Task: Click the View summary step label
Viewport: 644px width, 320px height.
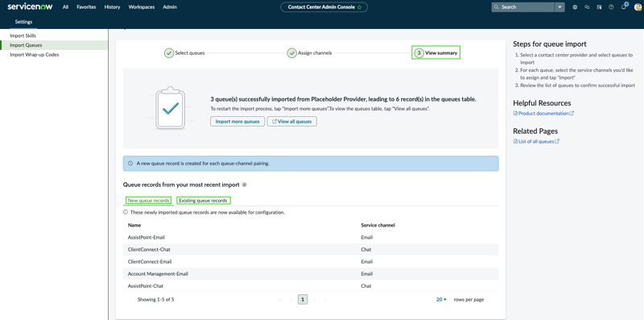Action: pyautogui.click(x=441, y=53)
